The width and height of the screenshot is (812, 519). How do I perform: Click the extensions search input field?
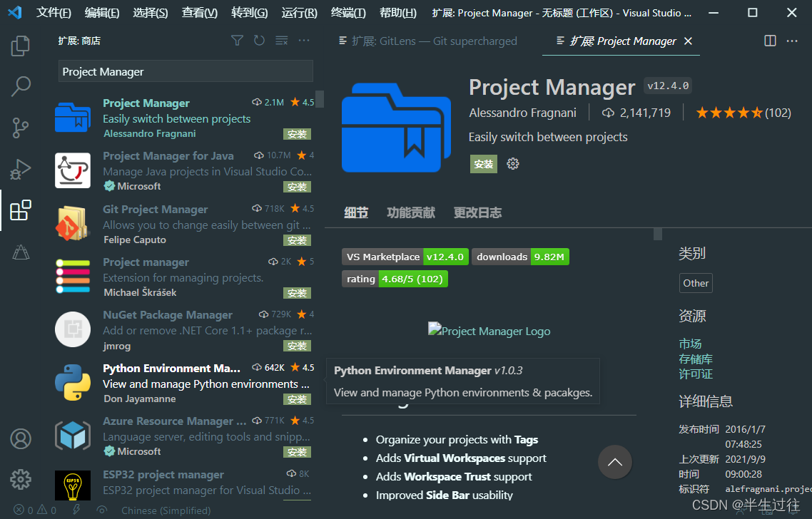click(186, 71)
